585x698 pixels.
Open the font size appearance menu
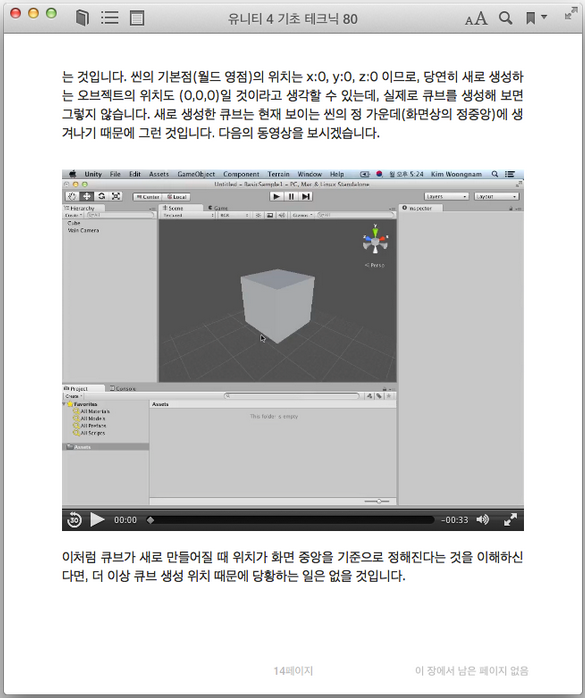pos(476,19)
